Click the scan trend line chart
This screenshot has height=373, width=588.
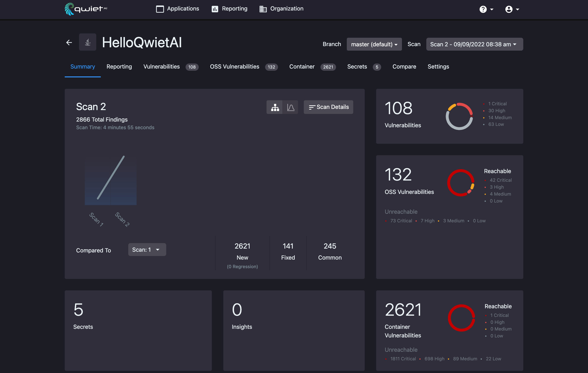coord(111,180)
